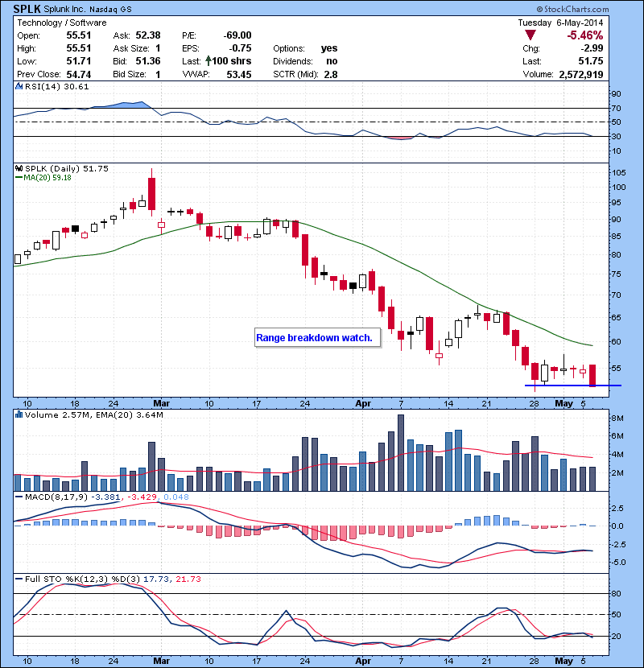The height and width of the screenshot is (668, 644).
Task: Click the SCTR (Mid) 2.8 value
Action: coord(331,75)
